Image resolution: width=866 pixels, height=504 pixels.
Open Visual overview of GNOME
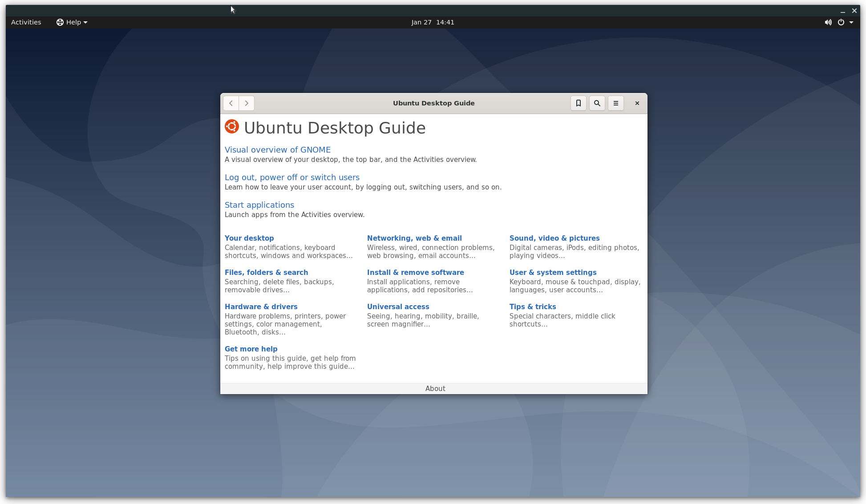[278, 149]
